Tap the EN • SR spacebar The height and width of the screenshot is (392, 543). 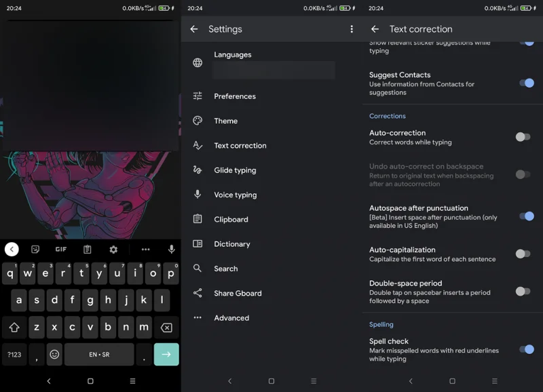[x=99, y=354]
